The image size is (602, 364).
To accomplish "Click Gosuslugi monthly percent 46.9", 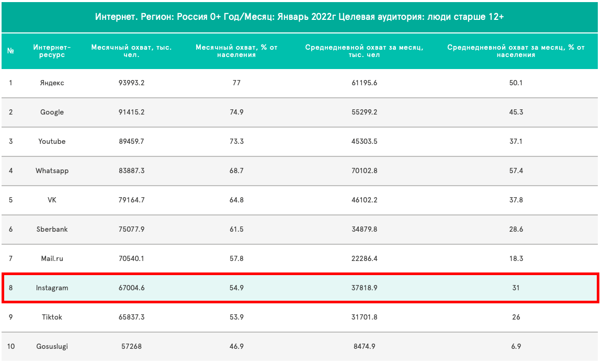I will pyautogui.click(x=236, y=346).
